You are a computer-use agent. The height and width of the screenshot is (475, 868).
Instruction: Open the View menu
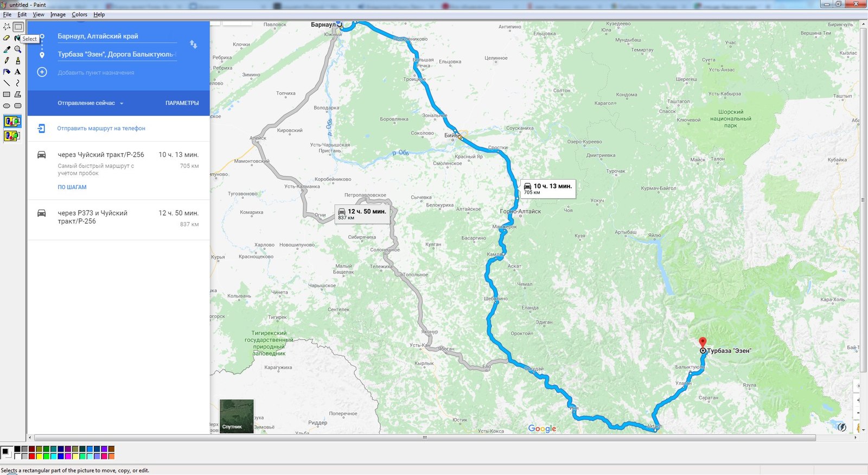39,15
